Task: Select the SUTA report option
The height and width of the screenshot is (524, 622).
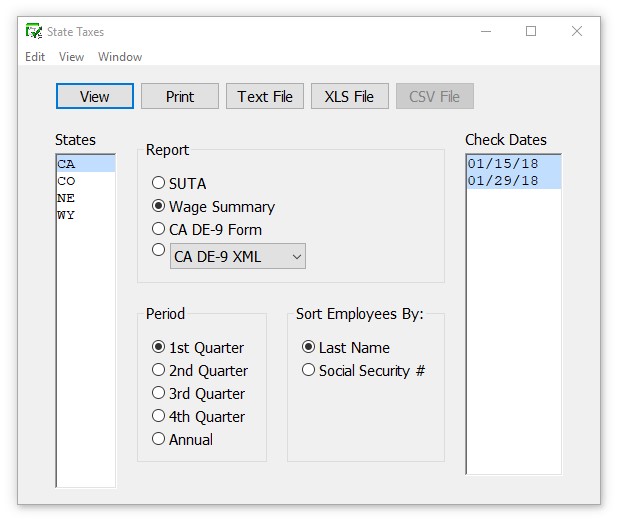Action: [x=159, y=184]
